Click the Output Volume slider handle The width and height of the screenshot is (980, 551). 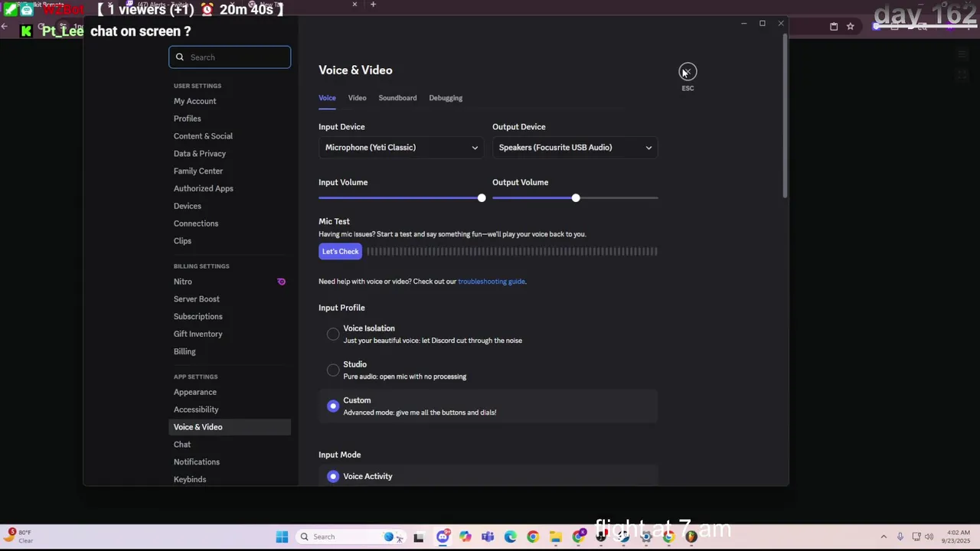[576, 198]
